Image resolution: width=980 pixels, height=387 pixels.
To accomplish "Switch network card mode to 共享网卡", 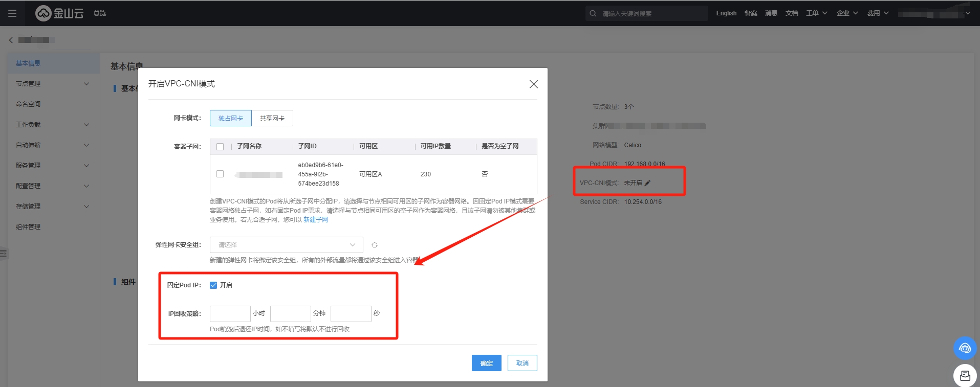I will pyautogui.click(x=272, y=118).
